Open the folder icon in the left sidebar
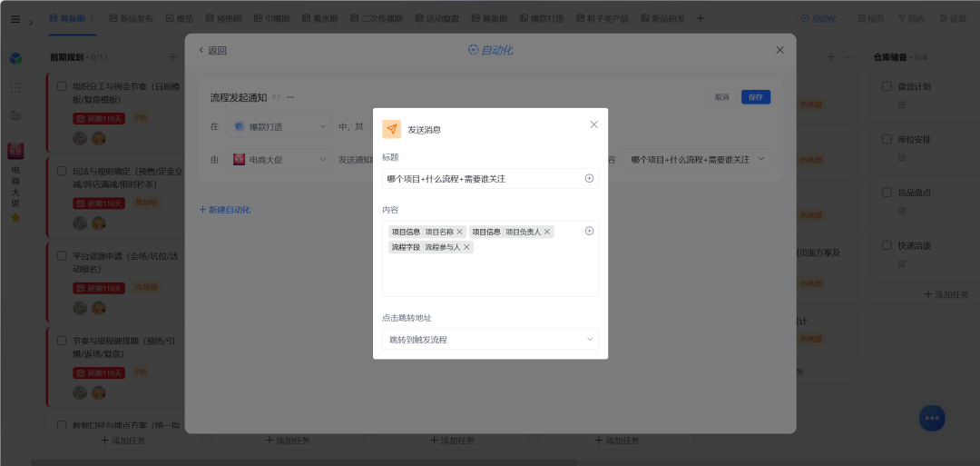 coord(15,115)
